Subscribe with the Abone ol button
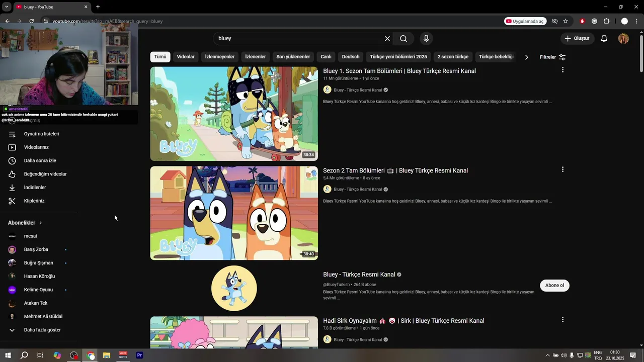Viewport: 644px width, 362px height. point(554,286)
